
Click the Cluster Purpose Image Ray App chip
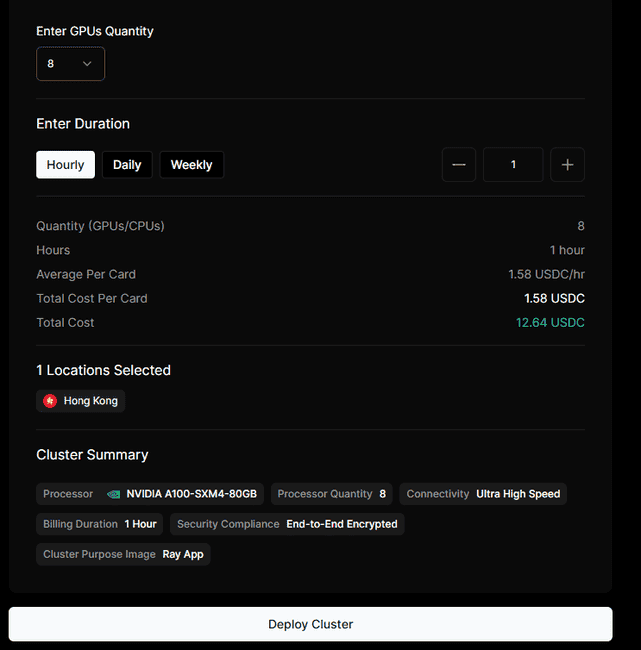coord(123,554)
